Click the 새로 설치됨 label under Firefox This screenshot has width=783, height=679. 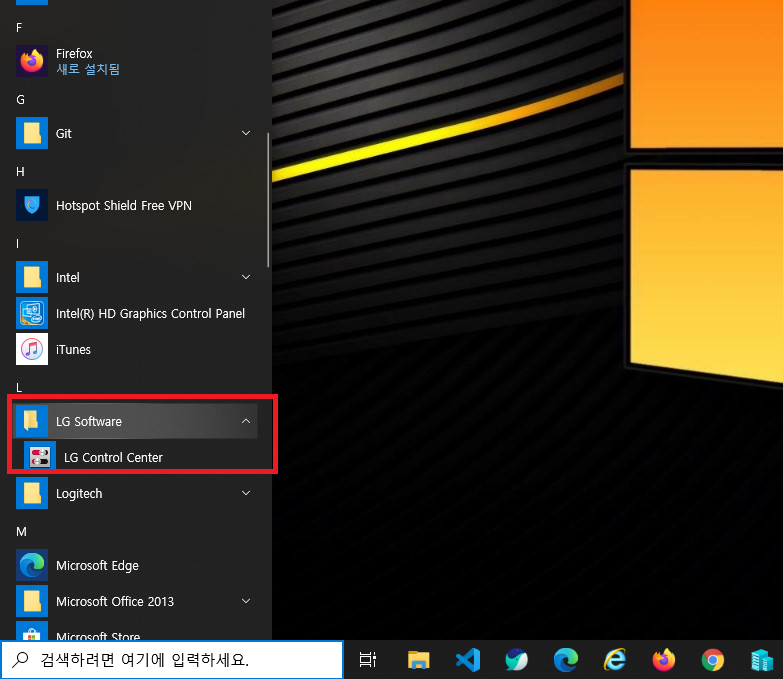(x=88, y=69)
